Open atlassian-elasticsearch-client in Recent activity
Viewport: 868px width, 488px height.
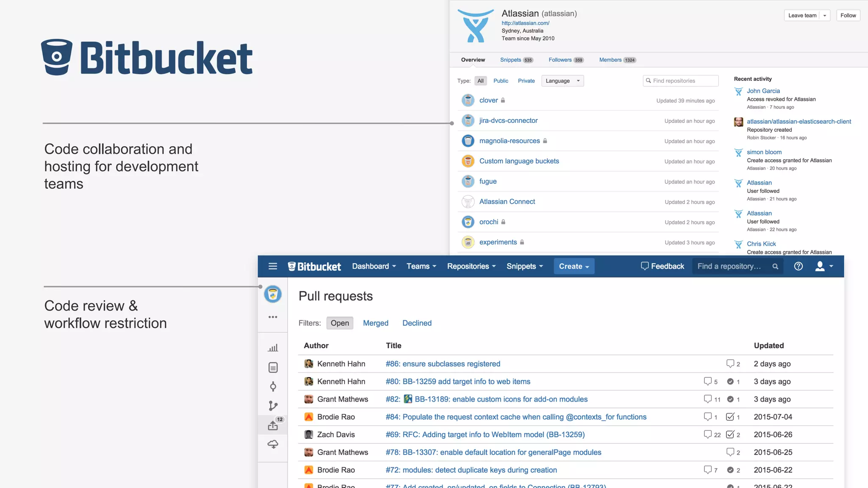(799, 122)
